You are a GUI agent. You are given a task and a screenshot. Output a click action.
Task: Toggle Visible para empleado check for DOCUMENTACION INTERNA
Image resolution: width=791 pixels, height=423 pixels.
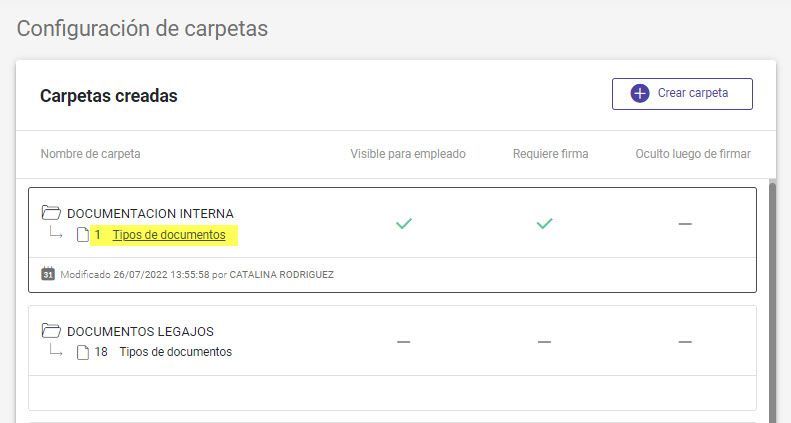pos(404,223)
